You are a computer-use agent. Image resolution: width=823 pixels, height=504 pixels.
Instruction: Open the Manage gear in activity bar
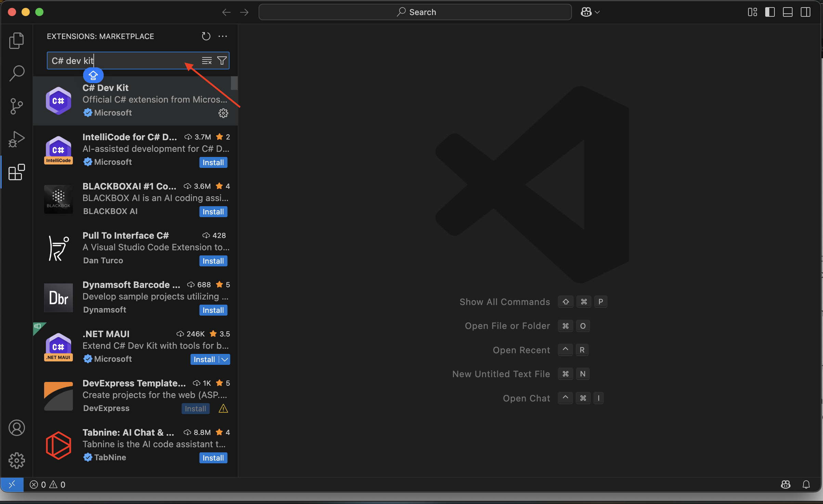coord(16,461)
